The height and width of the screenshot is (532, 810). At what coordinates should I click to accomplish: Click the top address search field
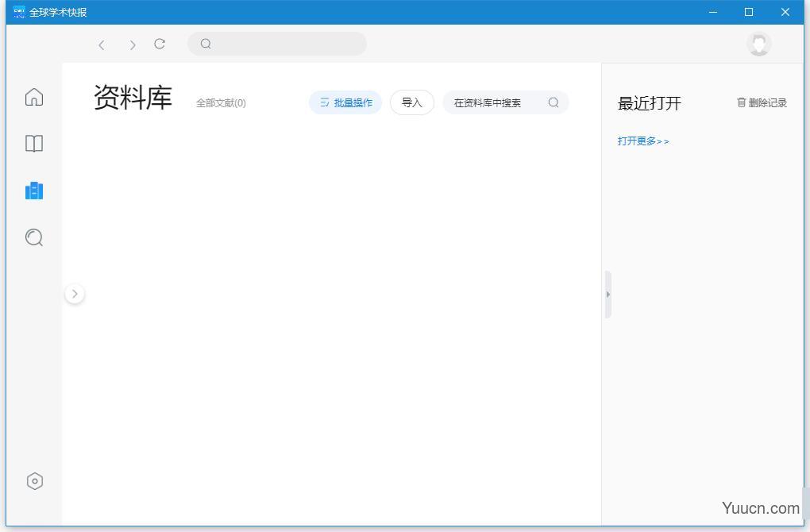(277, 44)
